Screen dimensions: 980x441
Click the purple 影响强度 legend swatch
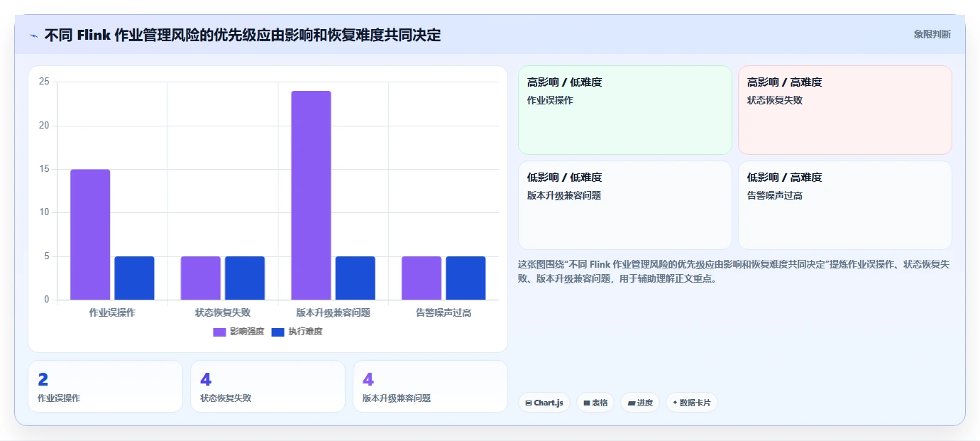pyautogui.click(x=219, y=332)
